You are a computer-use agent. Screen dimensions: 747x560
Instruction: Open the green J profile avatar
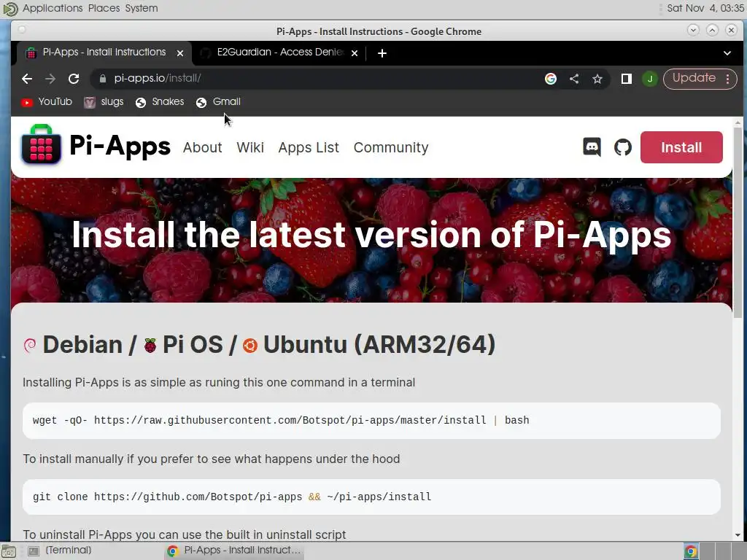[x=650, y=79]
